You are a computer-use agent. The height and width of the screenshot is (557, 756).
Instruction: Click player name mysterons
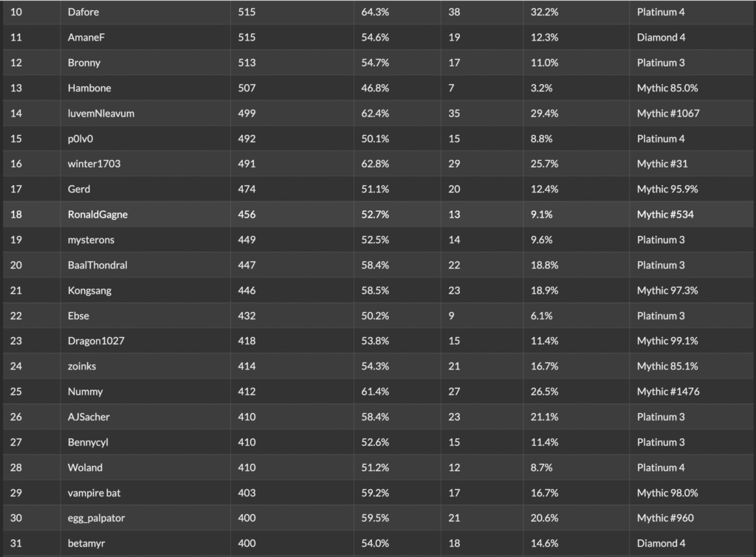coord(91,240)
